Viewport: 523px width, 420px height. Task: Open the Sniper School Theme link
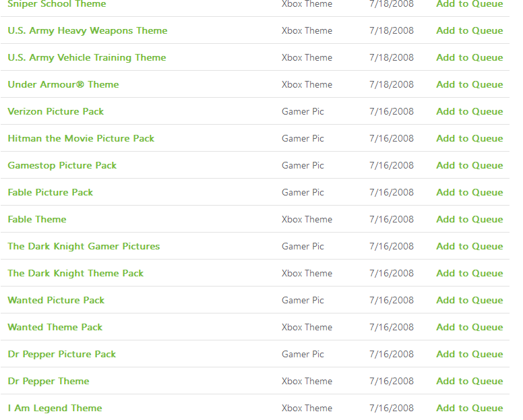[x=57, y=4]
